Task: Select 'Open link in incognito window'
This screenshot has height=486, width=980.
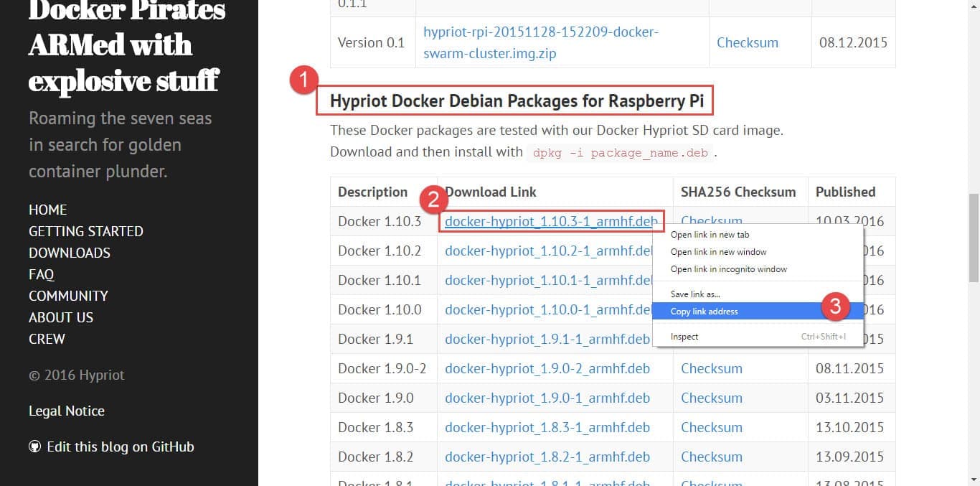Action: [x=728, y=269]
